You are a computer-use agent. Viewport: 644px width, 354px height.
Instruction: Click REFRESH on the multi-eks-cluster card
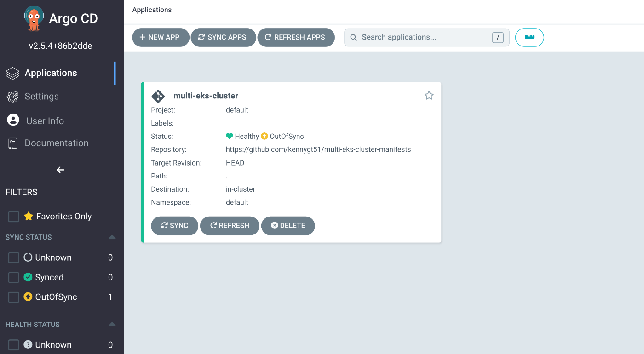(230, 226)
